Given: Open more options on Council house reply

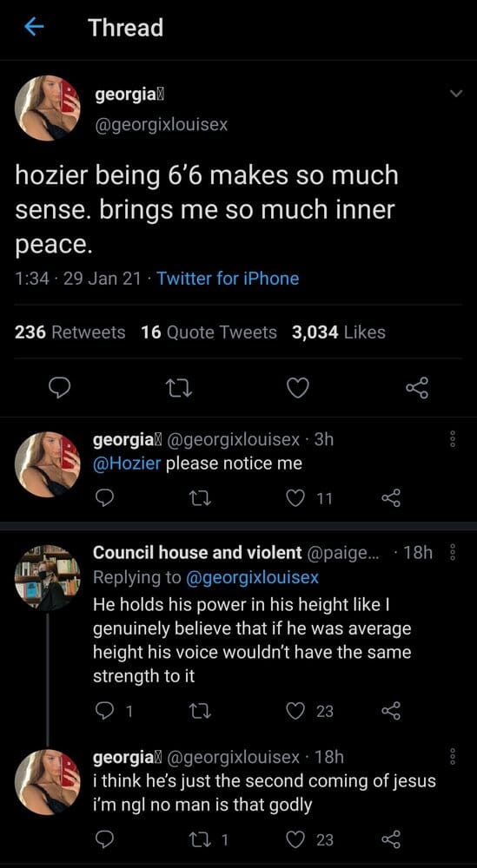Looking at the screenshot, I should 453,553.
